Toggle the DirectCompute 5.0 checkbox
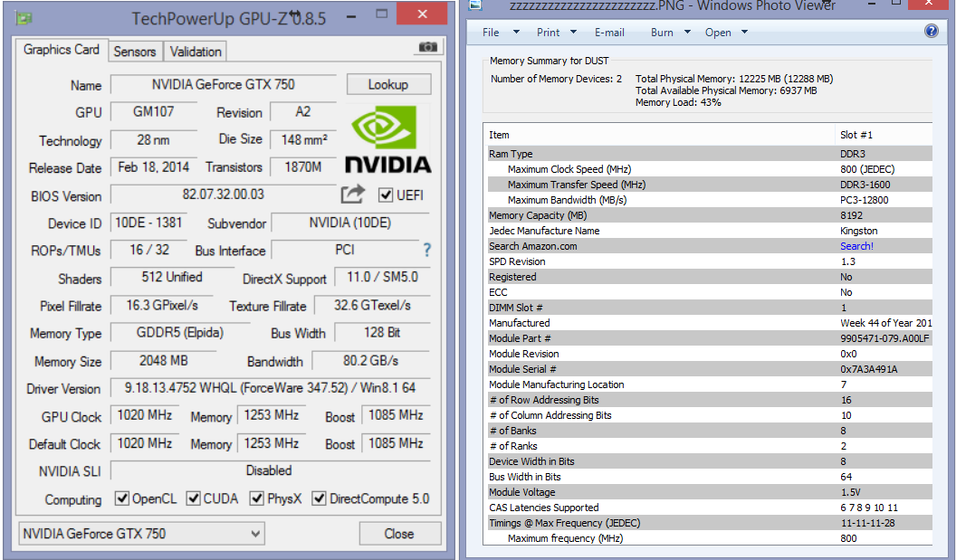Image resolution: width=956 pixels, height=560 pixels. [x=319, y=498]
